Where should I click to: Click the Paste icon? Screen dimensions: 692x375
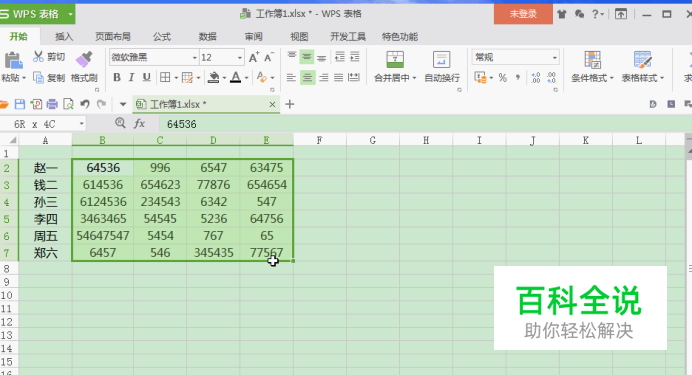pyautogui.click(x=13, y=60)
